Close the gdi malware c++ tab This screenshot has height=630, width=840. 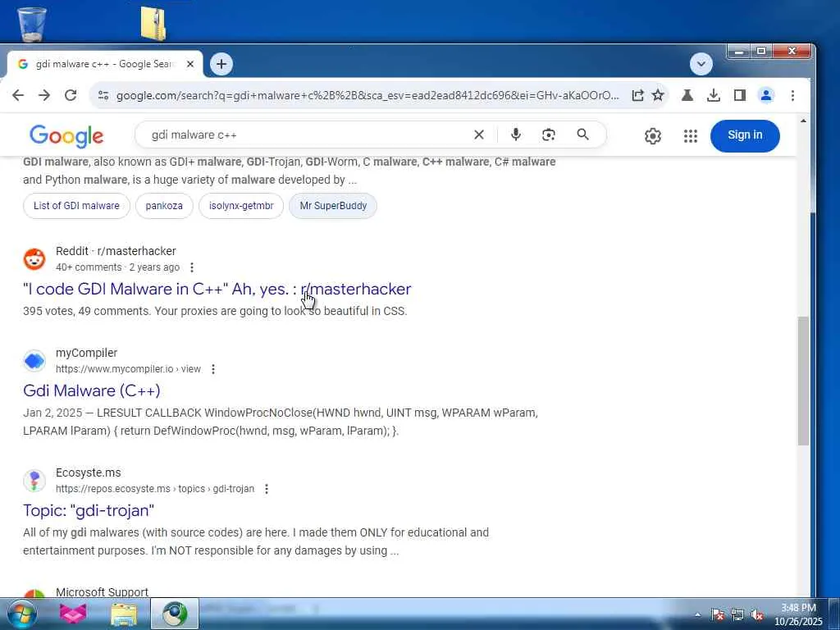pos(190,64)
